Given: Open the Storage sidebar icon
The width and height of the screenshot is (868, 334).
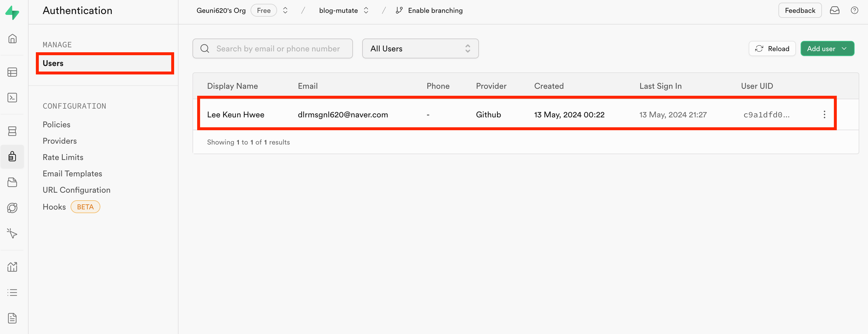Looking at the screenshot, I should click(13, 182).
